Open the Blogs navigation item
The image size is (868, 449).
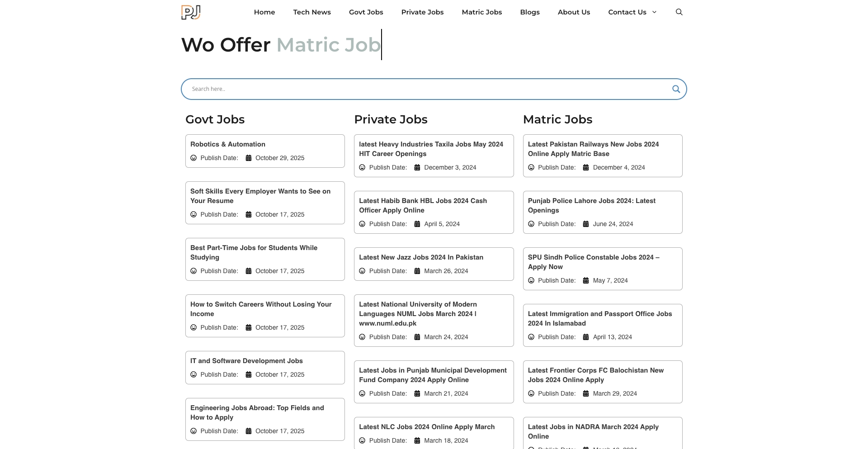[x=529, y=12]
